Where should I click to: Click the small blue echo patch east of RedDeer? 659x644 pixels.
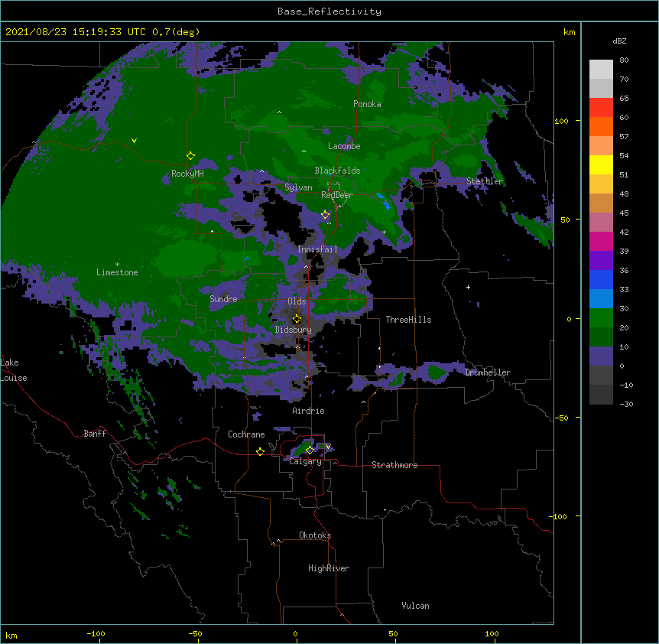[x=383, y=200]
